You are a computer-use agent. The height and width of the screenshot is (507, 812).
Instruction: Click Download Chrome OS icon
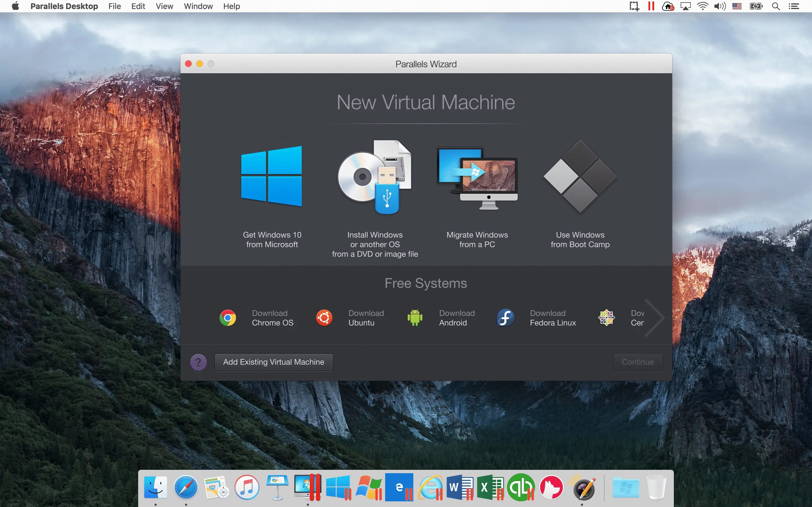(228, 318)
